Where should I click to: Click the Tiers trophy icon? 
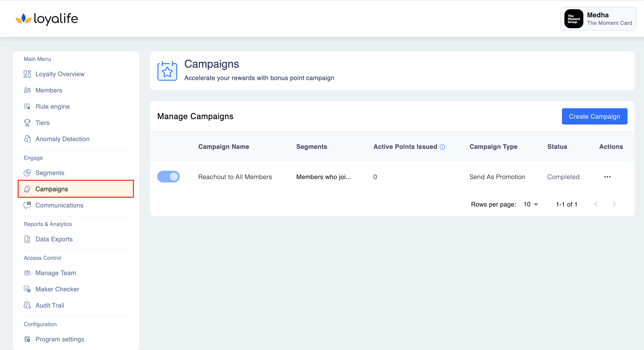(27, 123)
